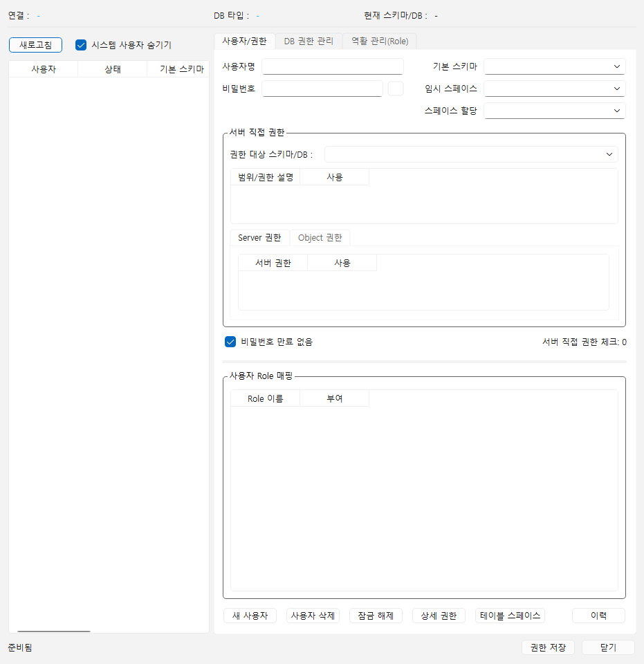This screenshot has height=664, width=644.
Task: Click the 서버 권한 column header
Action: click(273, 263)
